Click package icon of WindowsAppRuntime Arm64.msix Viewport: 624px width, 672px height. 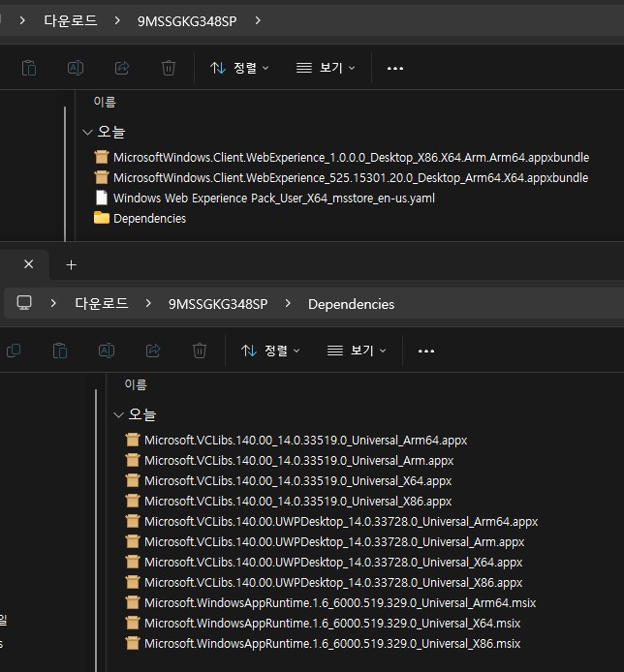point(133,602)
